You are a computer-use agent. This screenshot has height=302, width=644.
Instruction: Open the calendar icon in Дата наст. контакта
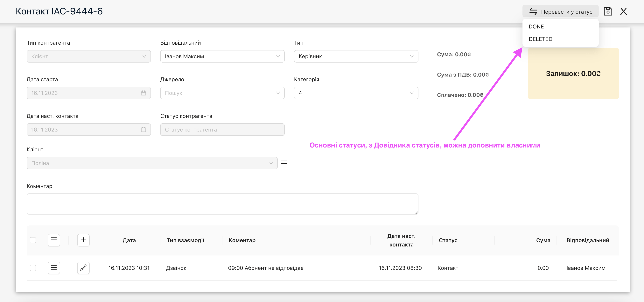point(143,130)
